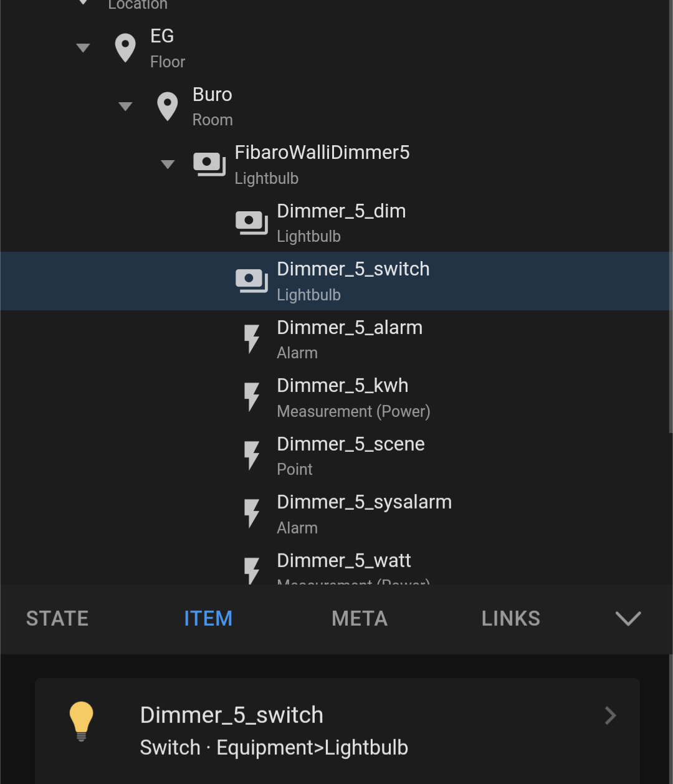Select the Dimmer_5_watt tree item

point(343,562)
